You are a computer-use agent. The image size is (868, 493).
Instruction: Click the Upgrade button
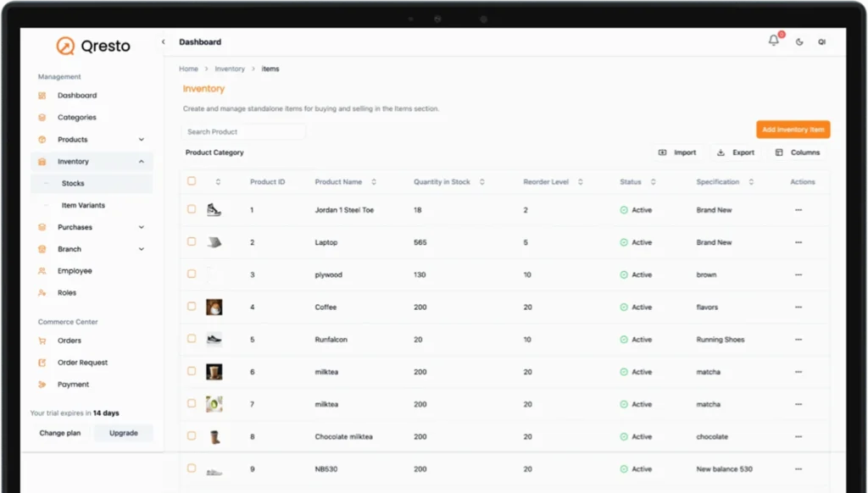coord(124,433)
